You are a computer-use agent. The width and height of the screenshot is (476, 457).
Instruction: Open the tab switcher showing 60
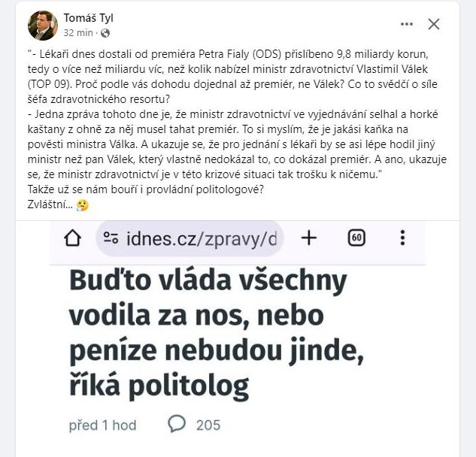[x=357, y=238]
